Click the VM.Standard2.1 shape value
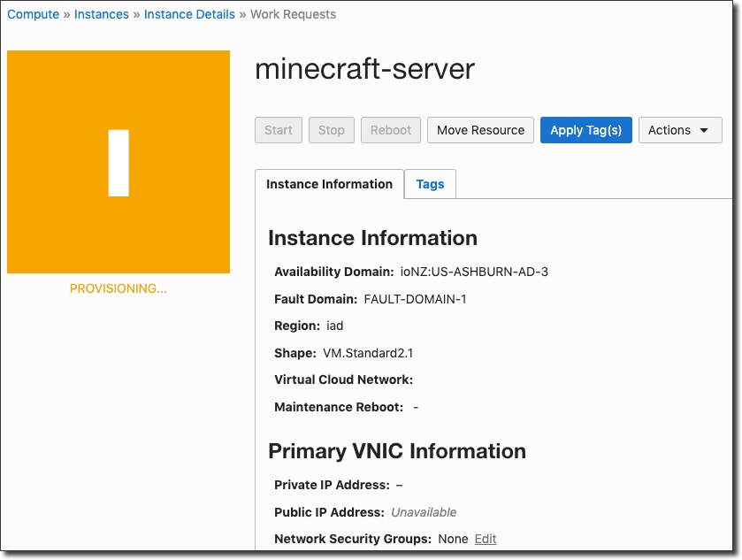 (x=368, y=353)
